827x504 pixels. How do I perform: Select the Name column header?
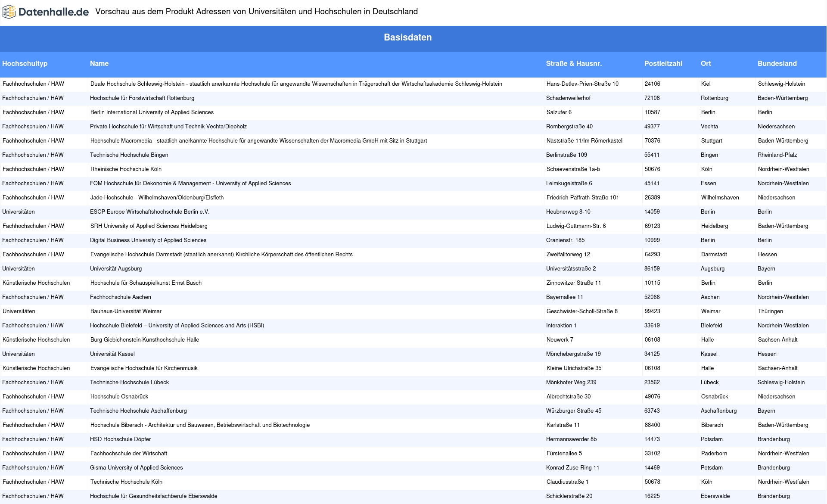(x=99, y=63)
